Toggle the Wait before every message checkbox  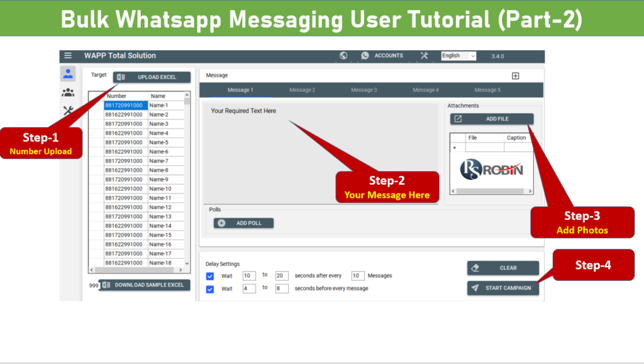(x=210, y=289)
